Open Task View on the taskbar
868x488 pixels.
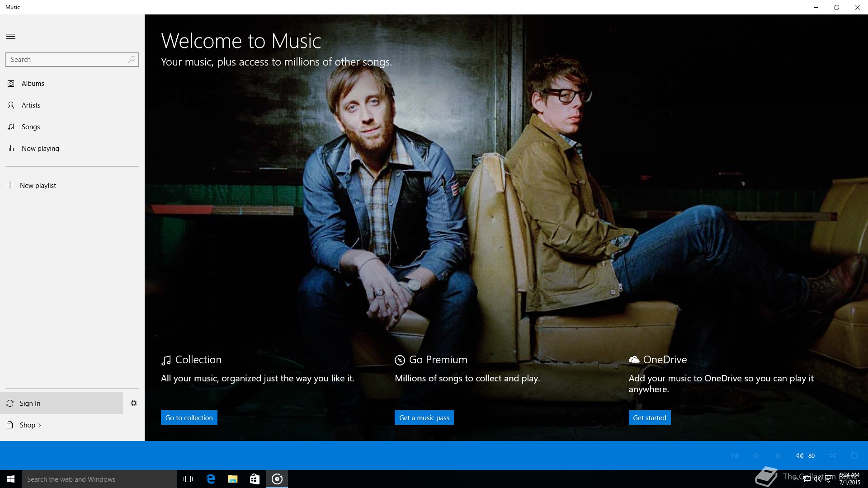click(188, 479)
